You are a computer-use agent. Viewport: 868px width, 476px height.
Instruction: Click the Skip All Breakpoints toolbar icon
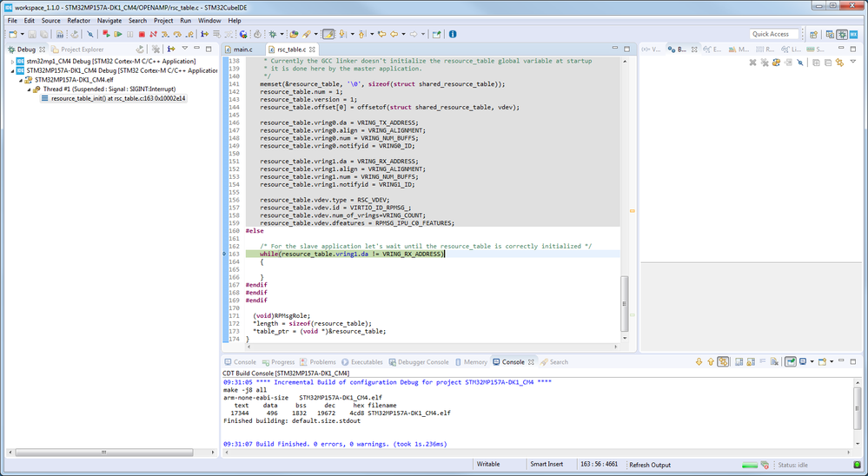click(x=89, y=35)
